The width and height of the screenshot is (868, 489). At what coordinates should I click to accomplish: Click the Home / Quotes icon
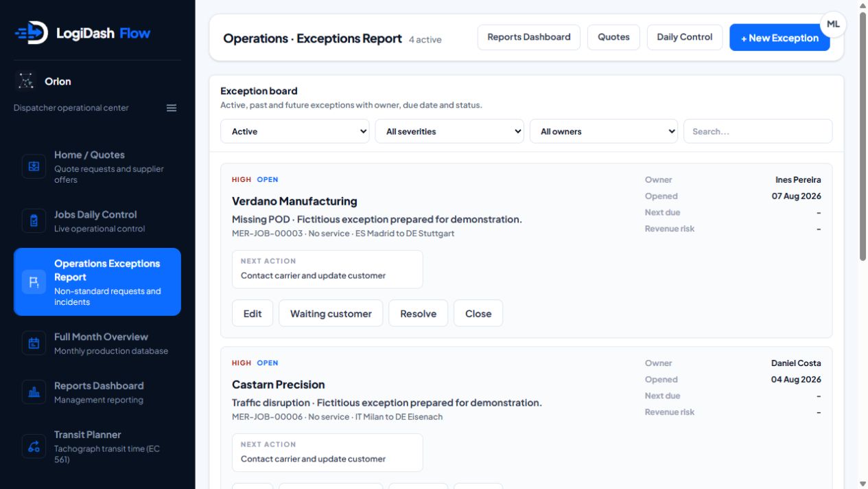34,166
